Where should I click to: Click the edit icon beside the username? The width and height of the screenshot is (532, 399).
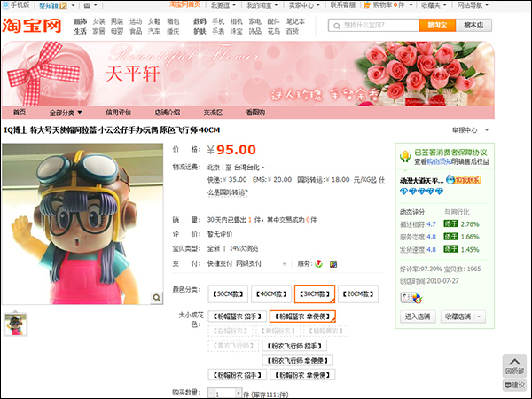pos(63,5)
